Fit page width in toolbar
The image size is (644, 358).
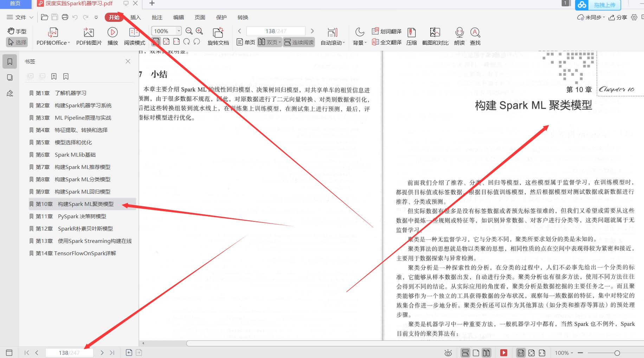tap(176, 42)
